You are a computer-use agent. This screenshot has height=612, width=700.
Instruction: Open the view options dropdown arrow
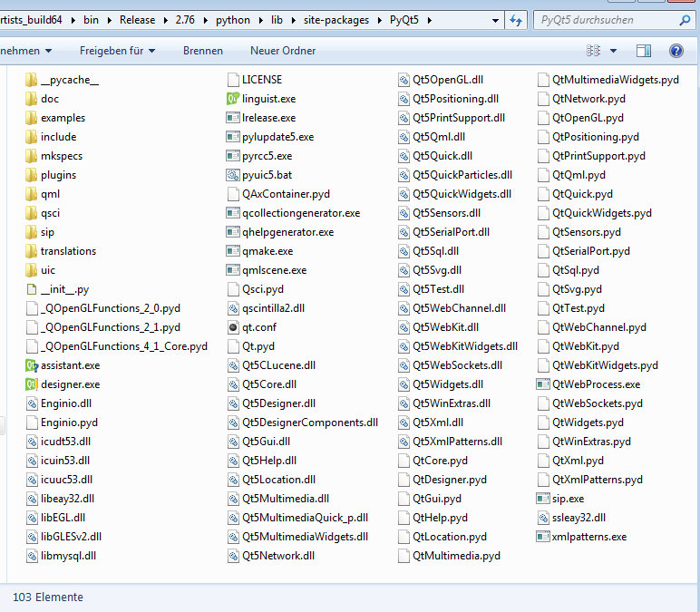click(x=614, y=51)
